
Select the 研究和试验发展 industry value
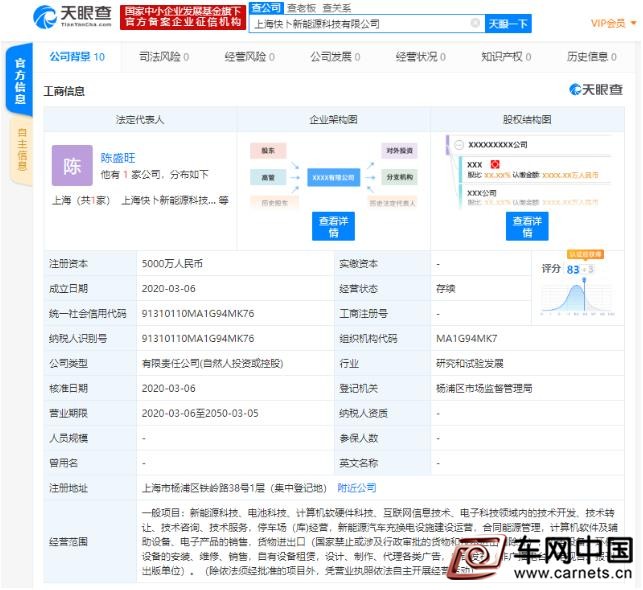coord(470,364)
